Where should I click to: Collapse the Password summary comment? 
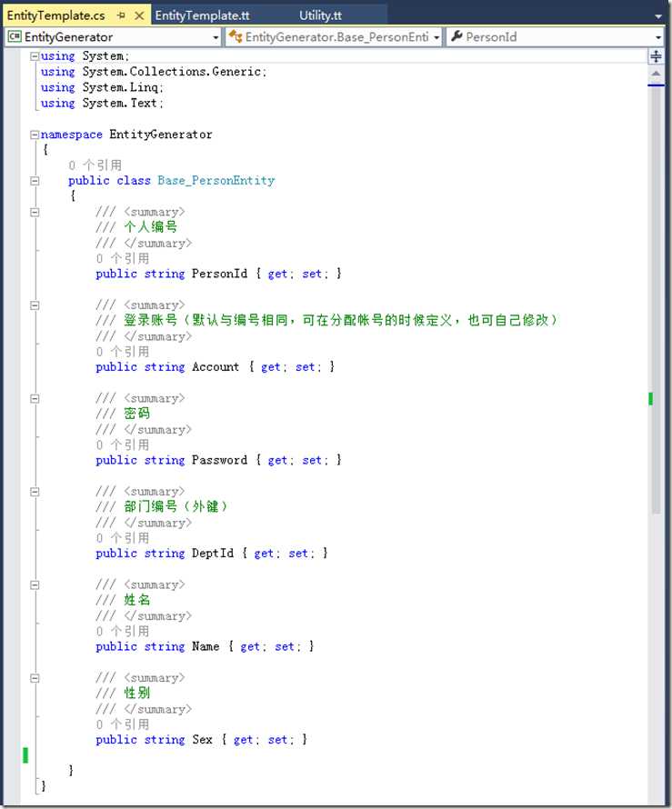point(35,399)
